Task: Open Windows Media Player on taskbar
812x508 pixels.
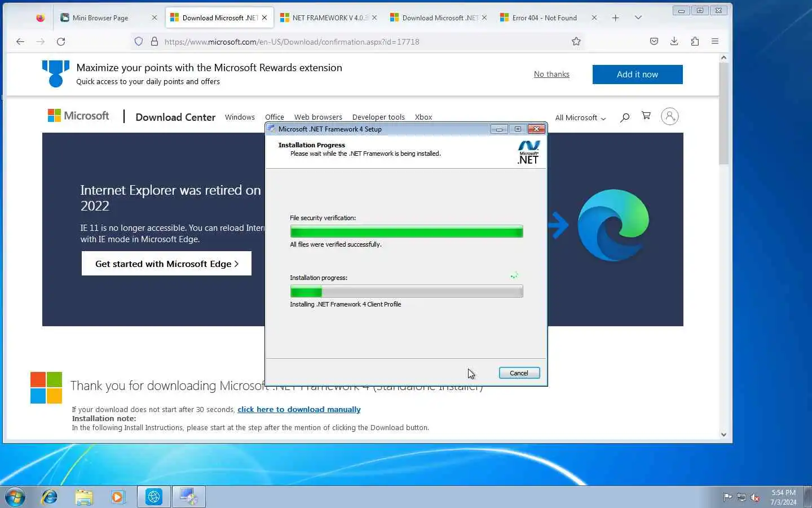Action: point(117,497)
